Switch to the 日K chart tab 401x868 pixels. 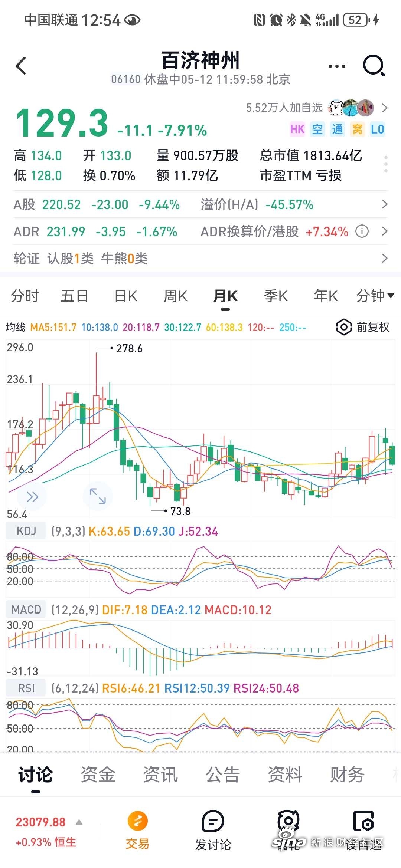click(126, 296)
